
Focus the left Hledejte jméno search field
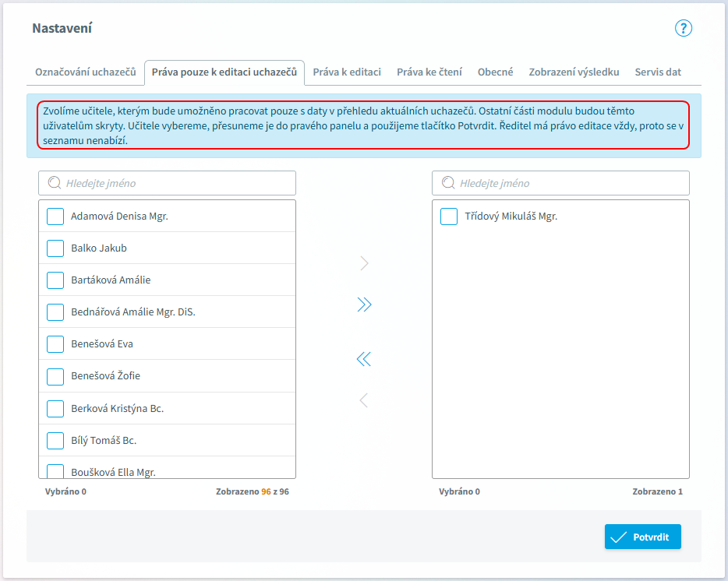167,183
